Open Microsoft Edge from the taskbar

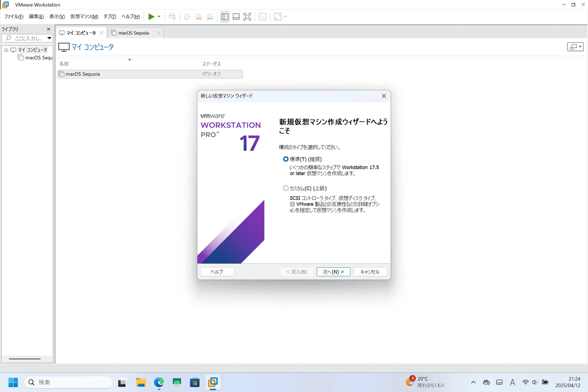[159, 382]
